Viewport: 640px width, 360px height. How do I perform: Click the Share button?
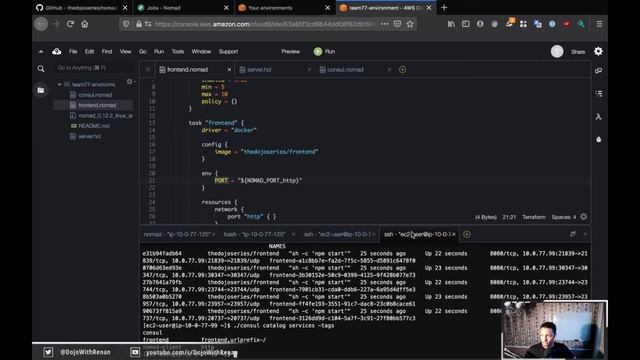tap(578, 52)
